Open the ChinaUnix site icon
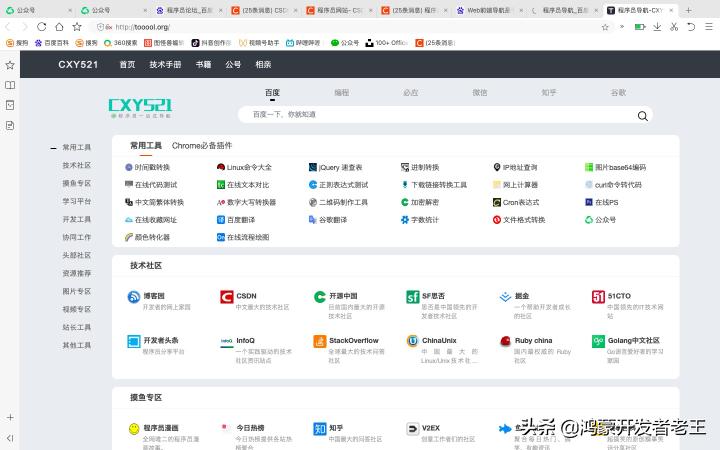Viewport: 720px width, 450px height. pyautogui.click(x=412, y=341)
